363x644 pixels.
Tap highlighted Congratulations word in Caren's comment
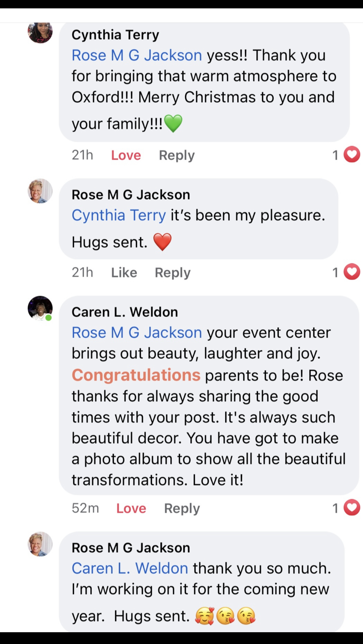[x=136, y=375]
